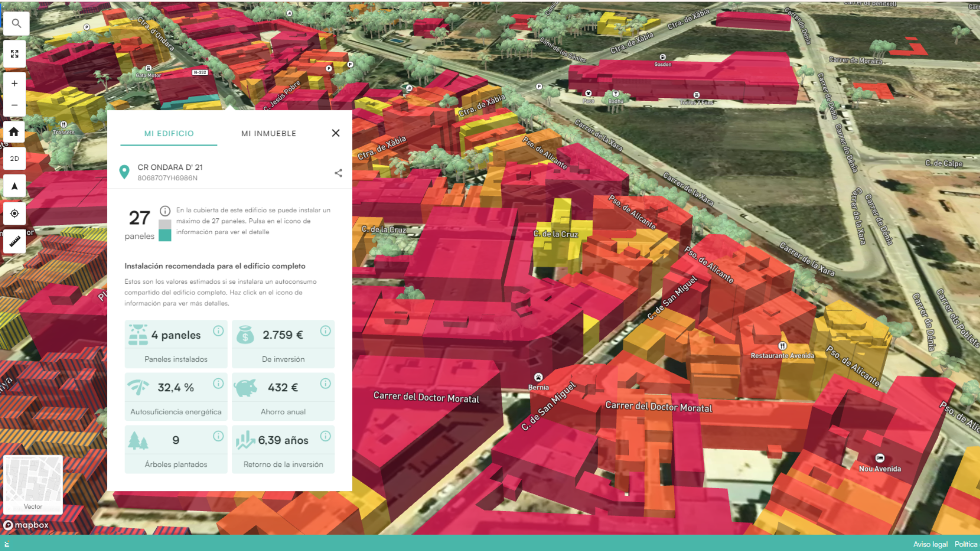The width and height of the screenshot is (980, 551).
Task: Select the MI EDIFICIO tab
Action: pyautogui.click(x=169, y=133)
